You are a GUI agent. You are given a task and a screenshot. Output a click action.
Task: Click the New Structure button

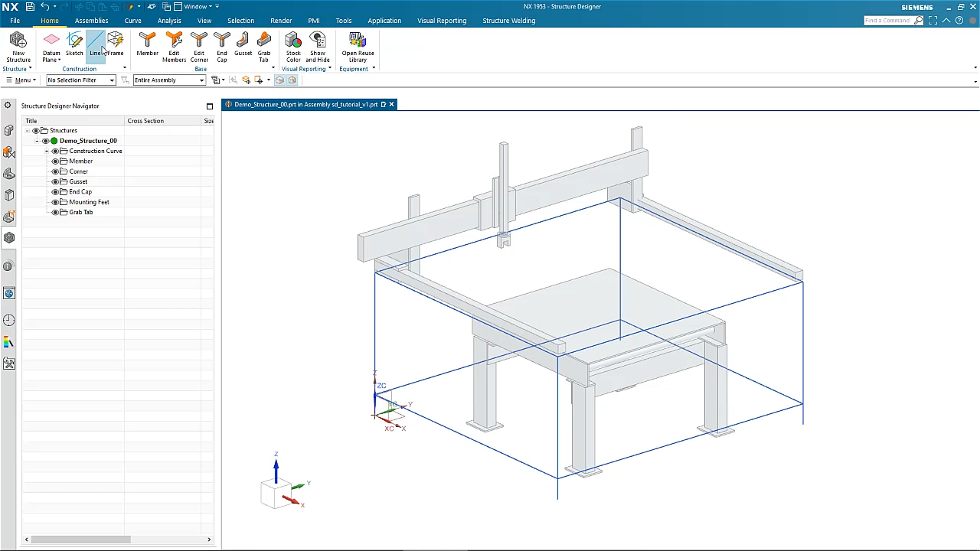(18, 44)
